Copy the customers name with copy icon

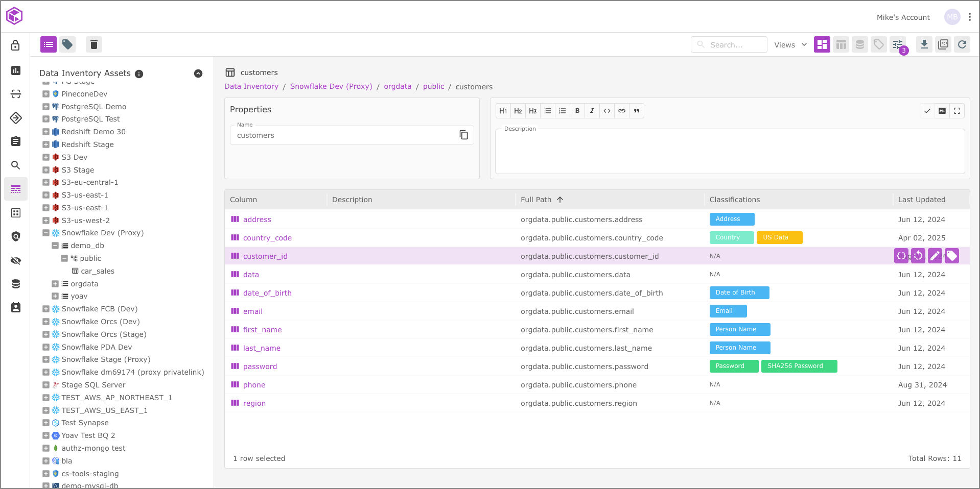[463, 135]
